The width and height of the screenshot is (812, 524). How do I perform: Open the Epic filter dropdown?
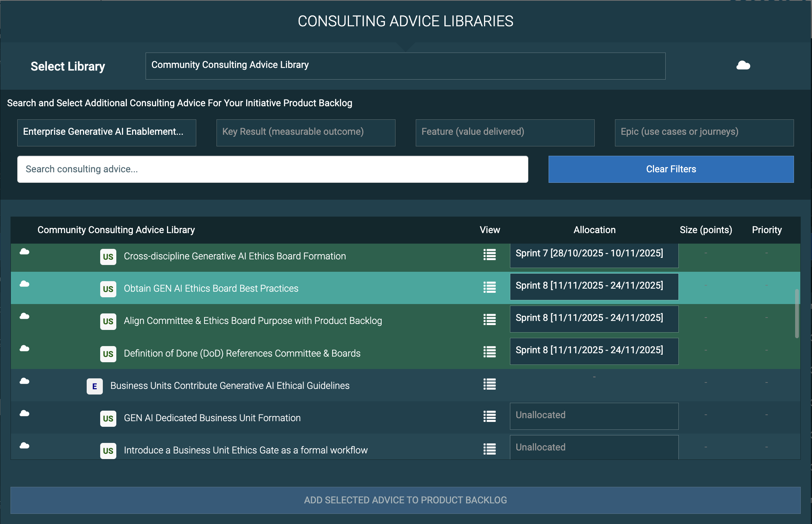pyautogui.click(x=704, y=133)
